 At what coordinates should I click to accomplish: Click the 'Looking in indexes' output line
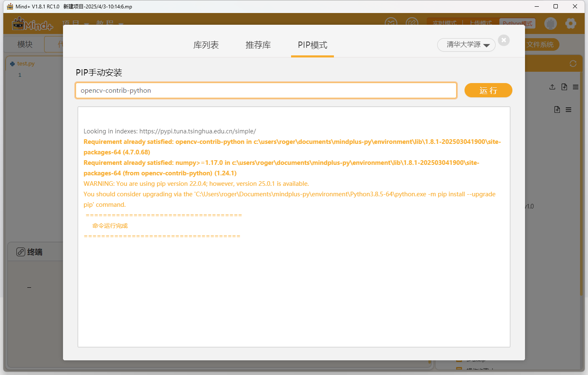(170, 131)
